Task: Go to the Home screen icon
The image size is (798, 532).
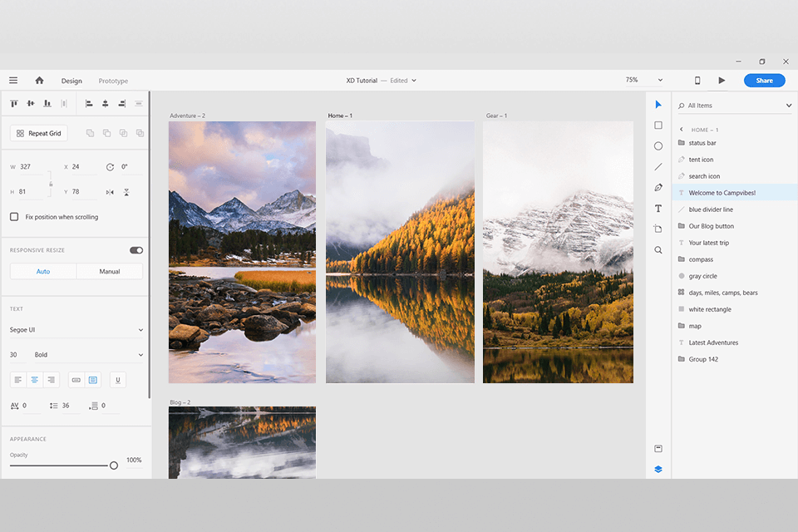Action: (39, 81)
